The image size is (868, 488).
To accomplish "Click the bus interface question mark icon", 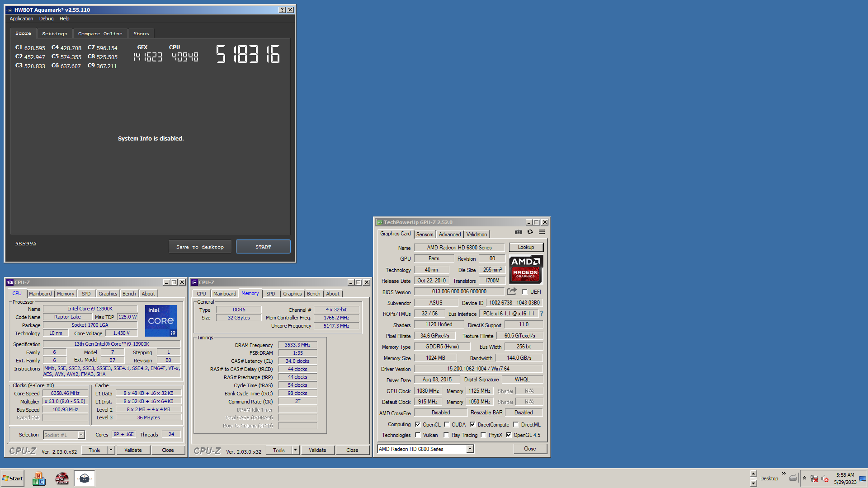I will [541, 314].
